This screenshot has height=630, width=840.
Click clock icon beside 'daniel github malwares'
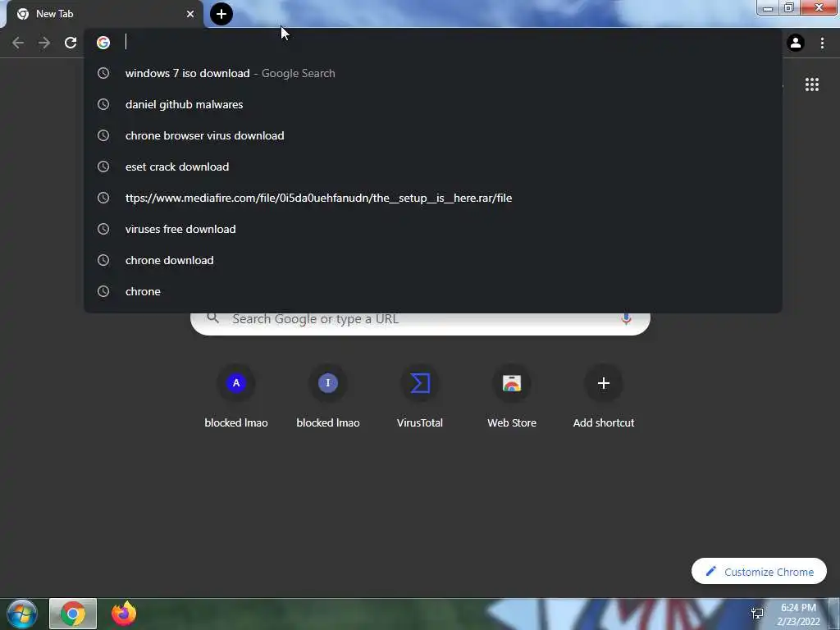[x=103, y=104]
